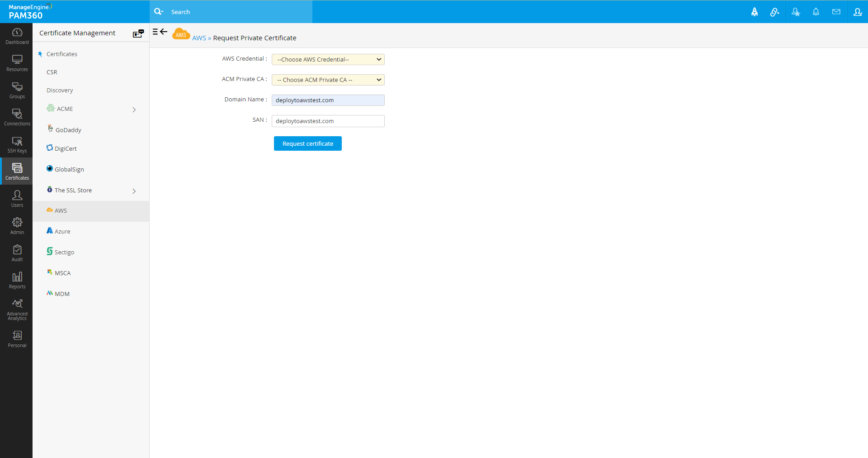868x458 pixels.
Task: Click the rocket icon in top bar
Action: tap(755, 12)
